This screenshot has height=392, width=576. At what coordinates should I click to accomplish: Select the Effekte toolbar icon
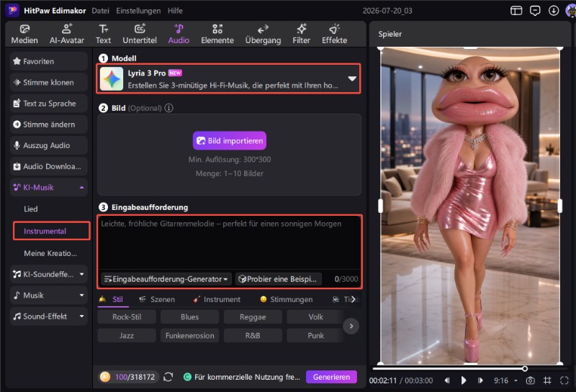point(334,34)
